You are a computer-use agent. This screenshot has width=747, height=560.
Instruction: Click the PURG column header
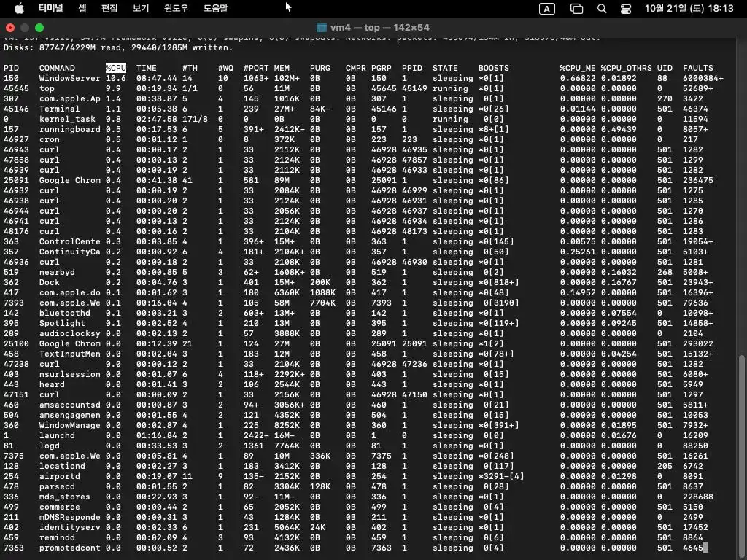pos(320,68)
